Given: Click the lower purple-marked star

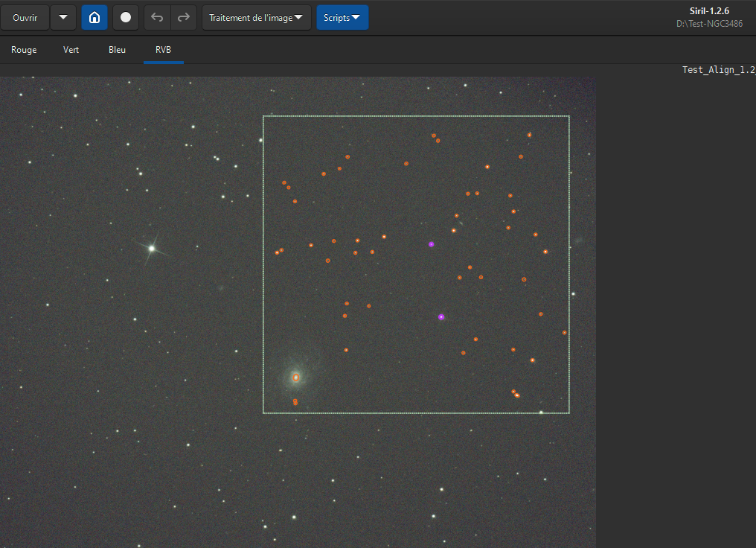Looking at the screenshot, I should pyautogui.click(x=441, y=317).
